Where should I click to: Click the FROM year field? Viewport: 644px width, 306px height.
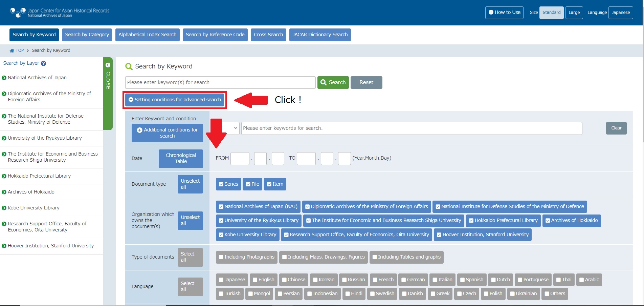240,159
